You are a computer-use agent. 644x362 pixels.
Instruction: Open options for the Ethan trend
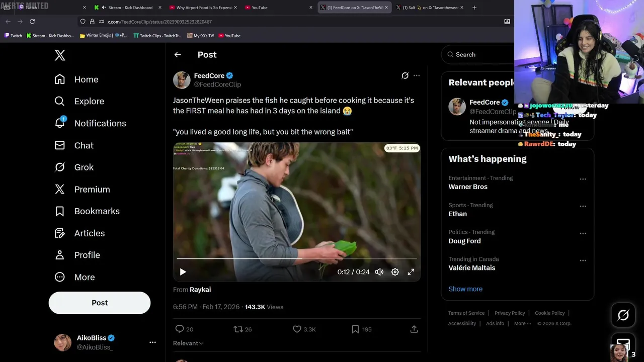coord(583,206)
